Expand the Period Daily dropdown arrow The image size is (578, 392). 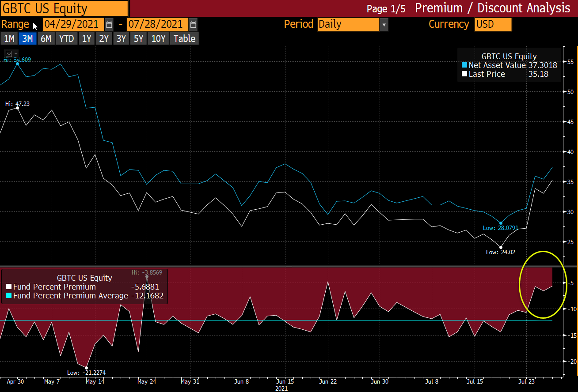pos(384,24)
